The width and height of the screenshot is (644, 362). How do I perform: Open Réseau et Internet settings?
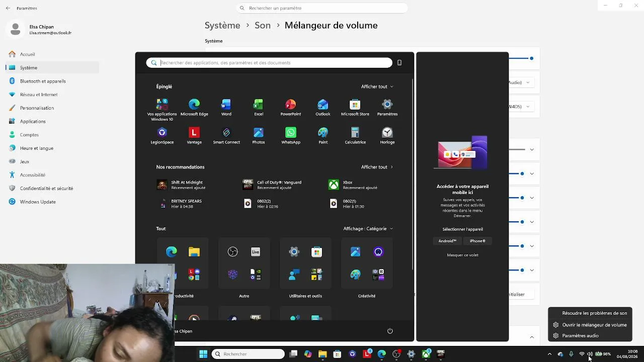52,95
